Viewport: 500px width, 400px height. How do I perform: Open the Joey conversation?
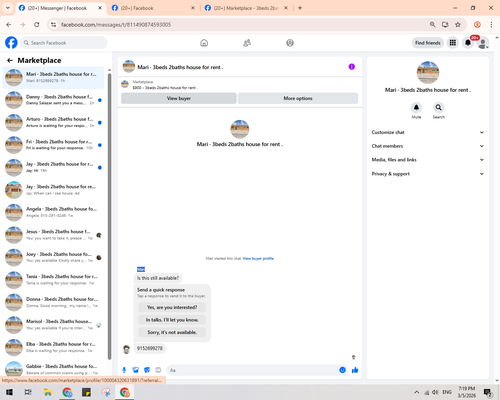pos(53,257)
